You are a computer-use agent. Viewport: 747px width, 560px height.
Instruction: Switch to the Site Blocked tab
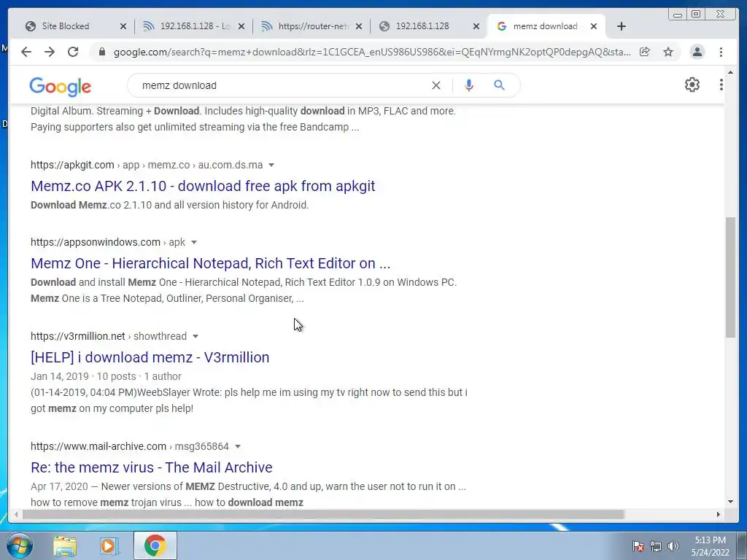(x=66, y=26)
